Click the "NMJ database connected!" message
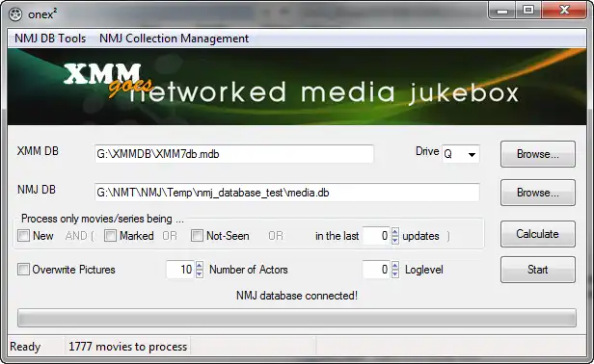Screen dimensions: 594x364 coord(297,296)
